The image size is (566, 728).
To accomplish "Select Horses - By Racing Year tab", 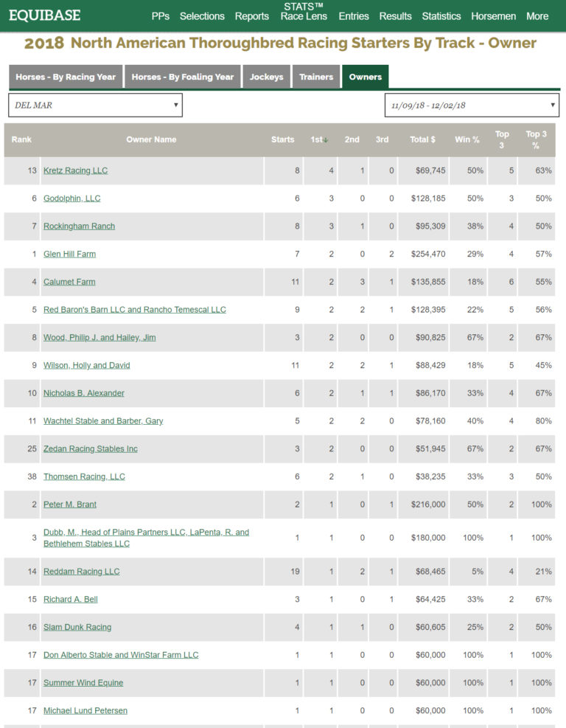I will pyautogui.click(x=66, y=77).
